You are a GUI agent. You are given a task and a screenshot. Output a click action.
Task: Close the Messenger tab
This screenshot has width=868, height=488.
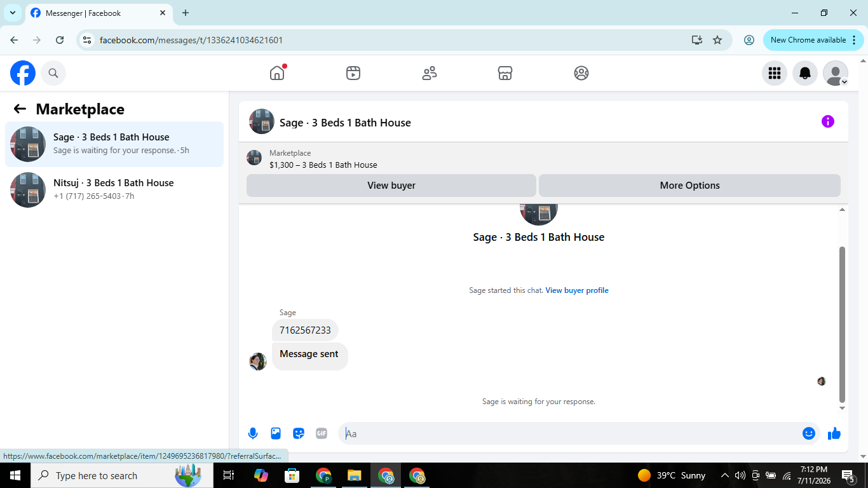pyautogui.click(x=164, y=13)
